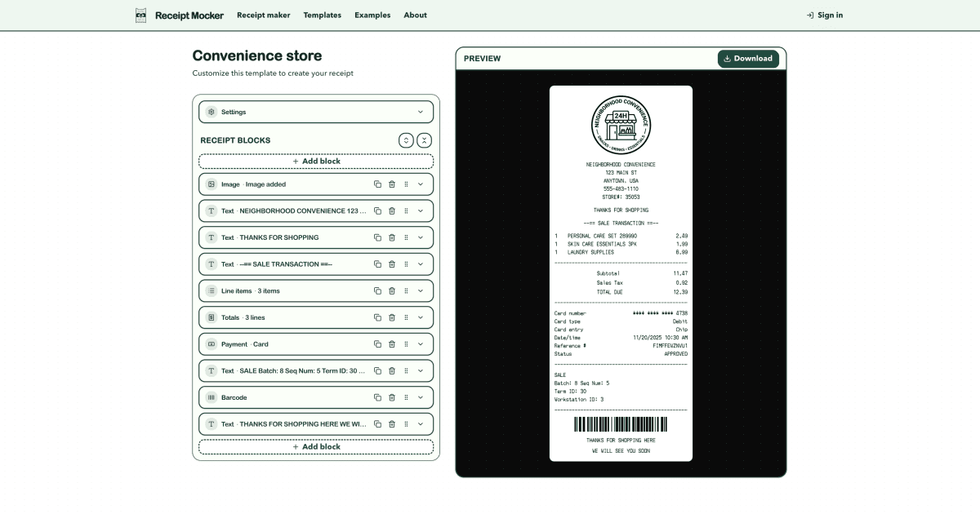The width and height of the screenshot is (980, 514).
Task: Delete the SALE TRANSACTION text block
Action: pos(392,264)
